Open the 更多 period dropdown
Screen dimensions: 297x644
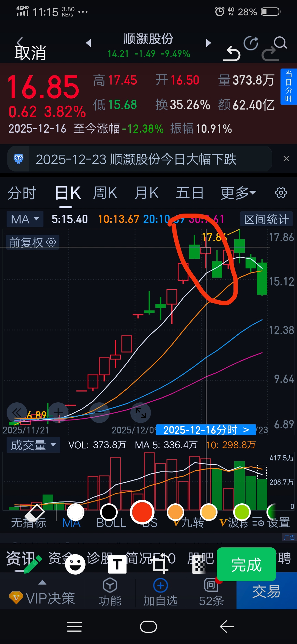pos(238,193)
